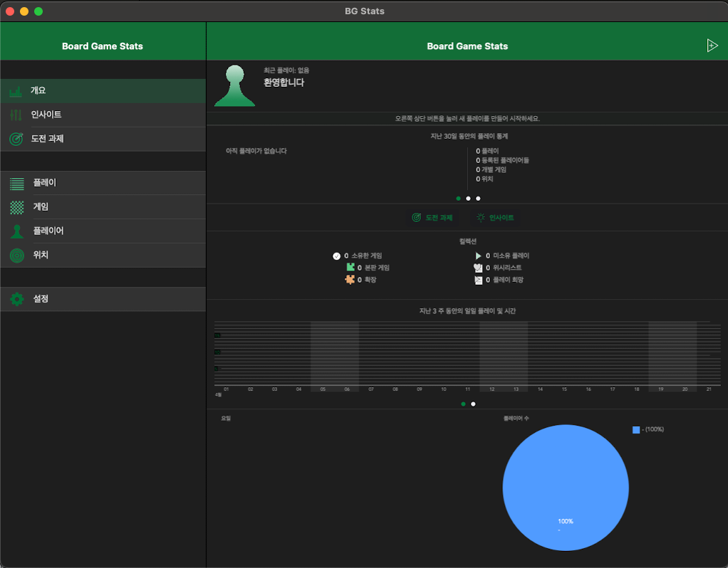Click the 위치 concentric circles icon
This screenshot has height=568, width=728.
click(16, 256)
